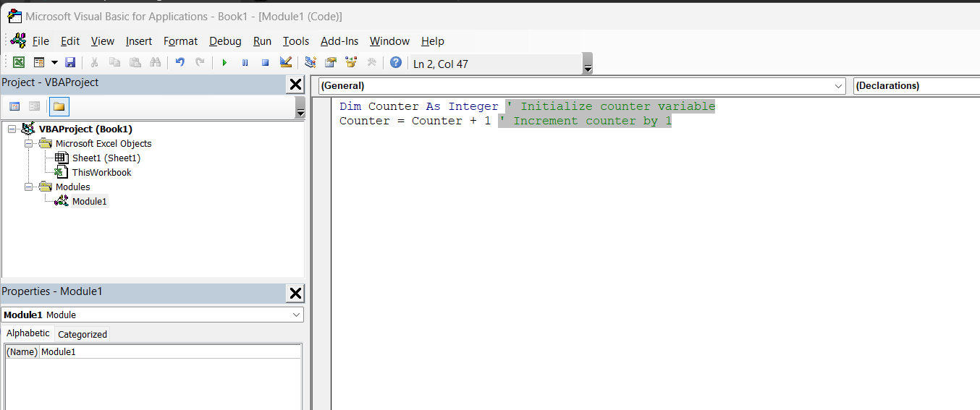
Task: Click the 'Dim Counter As Integer' code line
Action: click(419, 106)
